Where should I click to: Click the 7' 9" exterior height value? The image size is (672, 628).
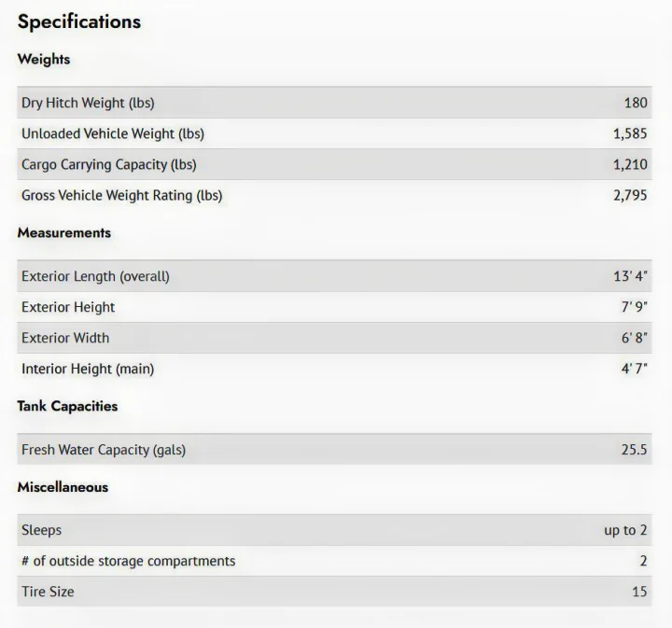coord(635,307)
